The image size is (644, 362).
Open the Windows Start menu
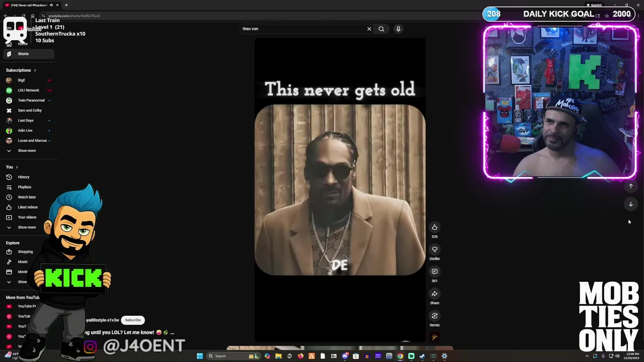point(200,356)
